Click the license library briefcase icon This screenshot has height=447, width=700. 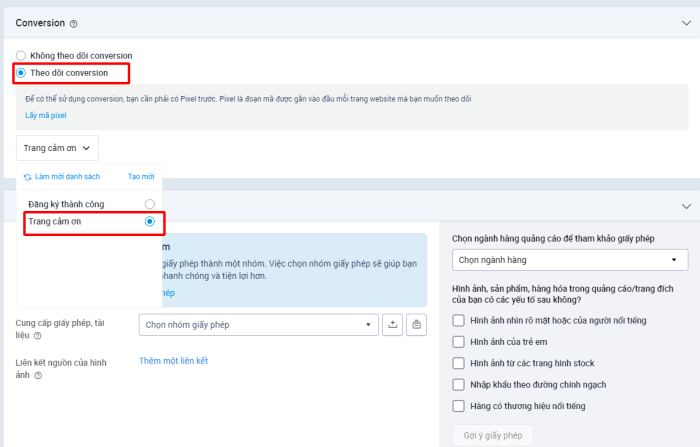point(418,324)
